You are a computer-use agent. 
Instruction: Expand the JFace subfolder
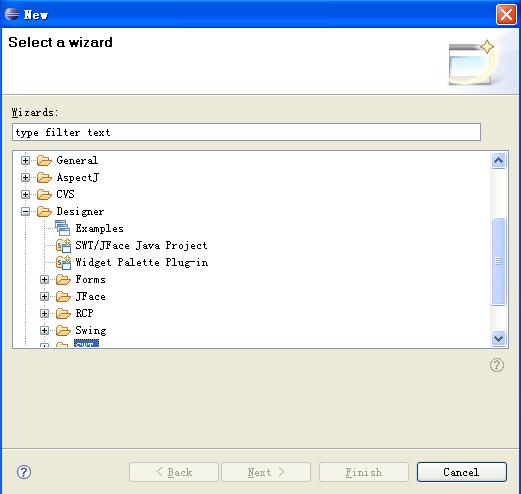coord(44,296)
